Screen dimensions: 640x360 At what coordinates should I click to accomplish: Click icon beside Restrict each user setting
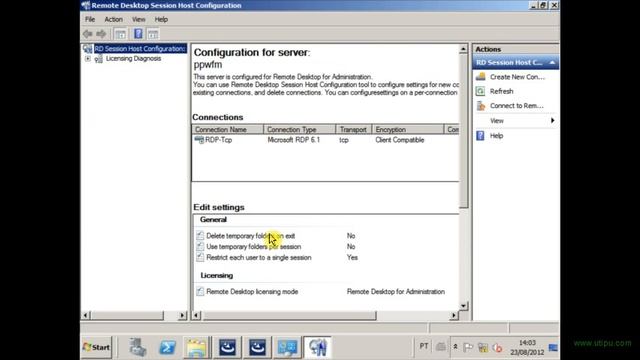coord(200,257)
